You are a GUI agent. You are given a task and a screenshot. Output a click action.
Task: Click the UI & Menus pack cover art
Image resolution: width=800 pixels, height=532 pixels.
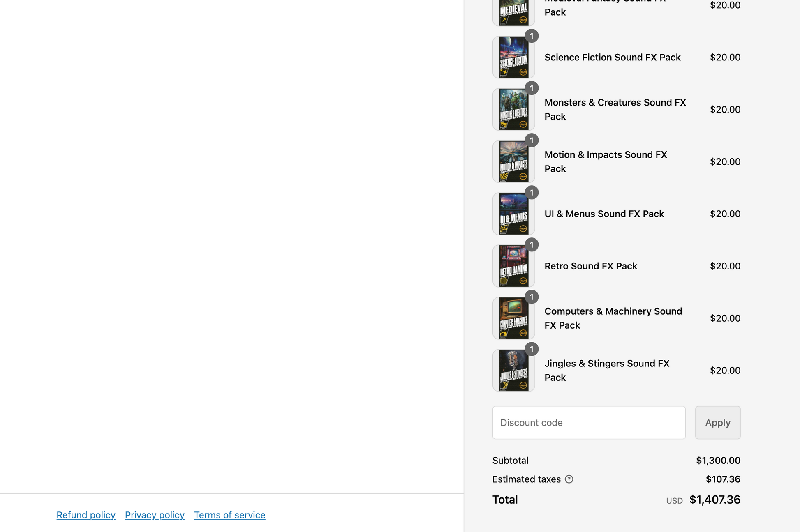tap(513, 214)
